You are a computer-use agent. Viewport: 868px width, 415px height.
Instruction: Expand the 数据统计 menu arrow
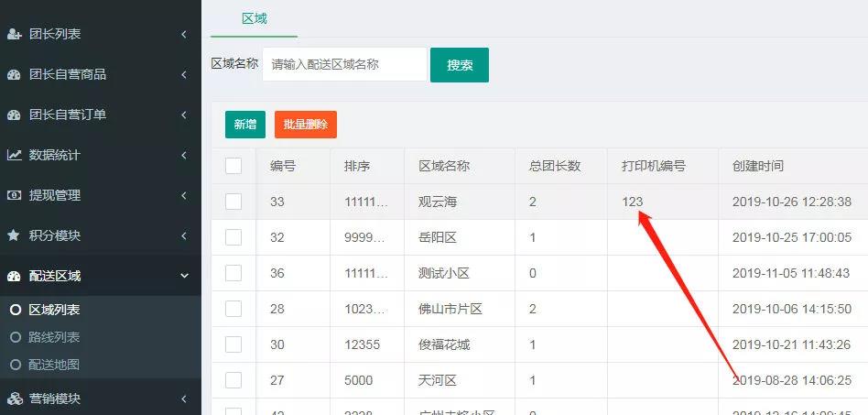pos(184,155)
